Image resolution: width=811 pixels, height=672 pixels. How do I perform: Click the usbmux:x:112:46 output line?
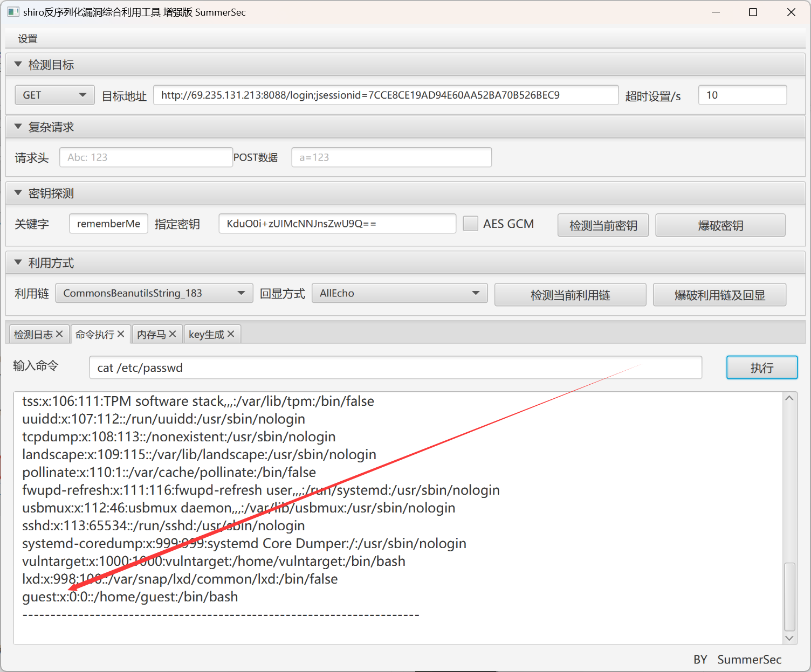pos(238,508)
